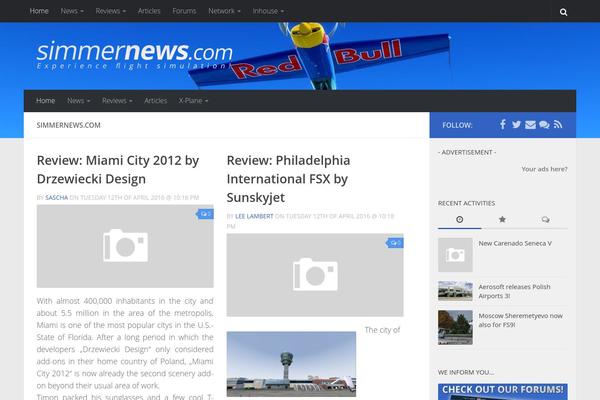Click the ADVERTISEMENT label text
This screenshot has height=400, width=600.
467,152
